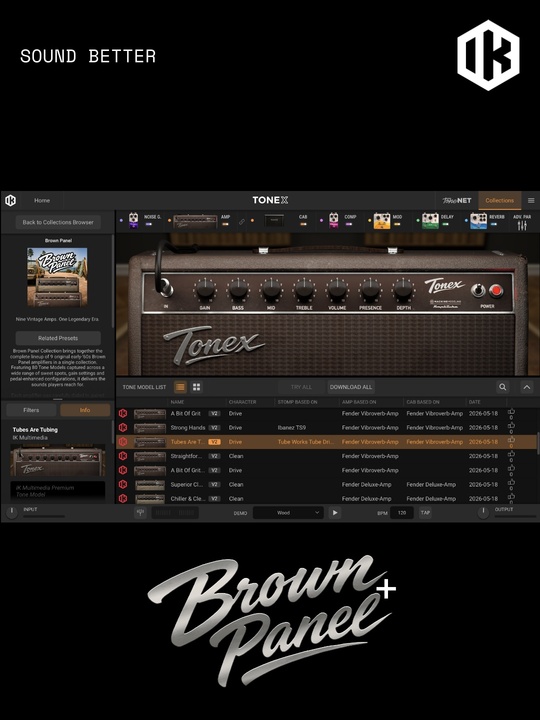Open the tuner icon in bottom bar
This screenshot has width=540, height=720.
coord(141,512)
